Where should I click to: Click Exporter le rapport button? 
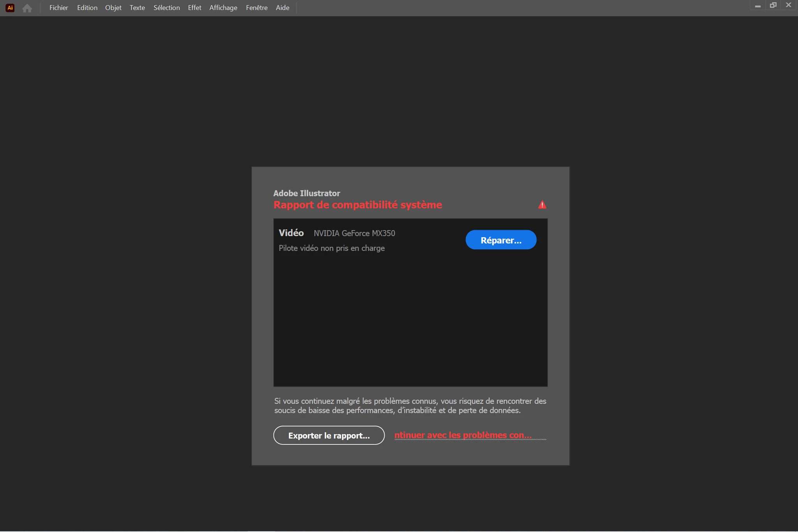329,435
